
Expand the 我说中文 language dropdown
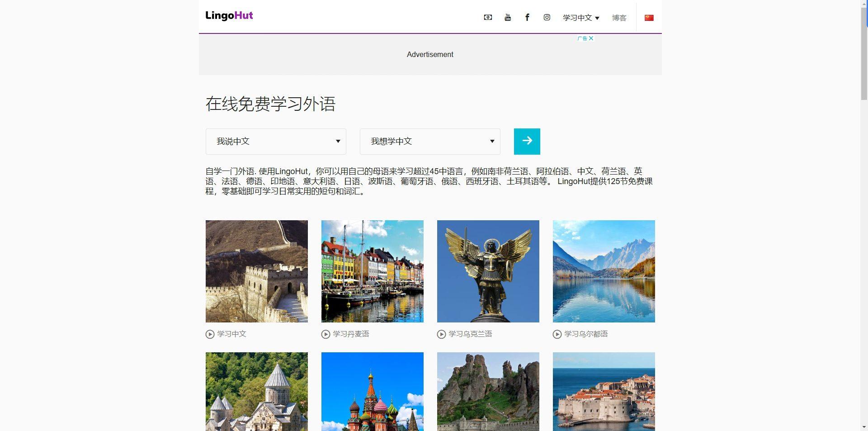click(x=276, y=142)
